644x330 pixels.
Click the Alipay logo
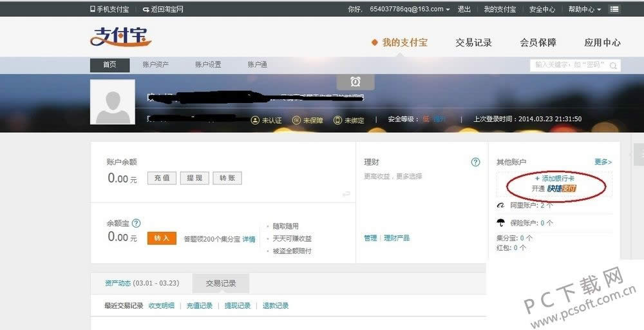pos(121,37)
